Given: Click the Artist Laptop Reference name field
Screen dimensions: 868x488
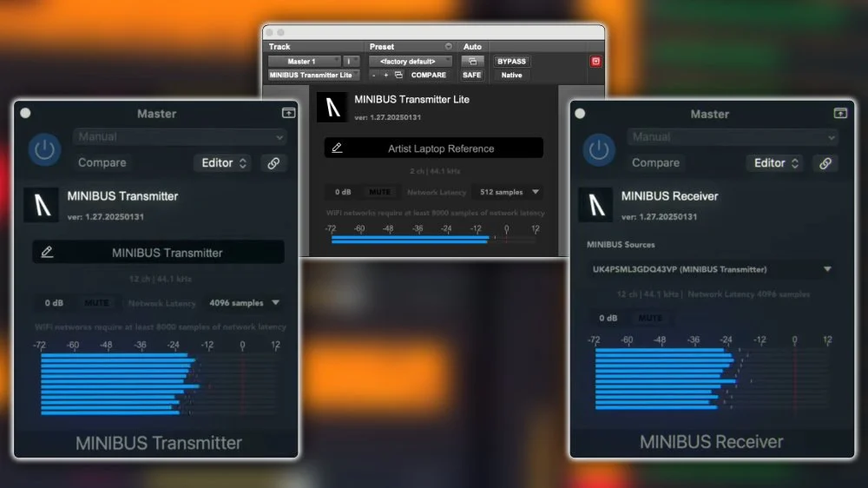Looking at the screenshot, I should [x=433, y=148].
